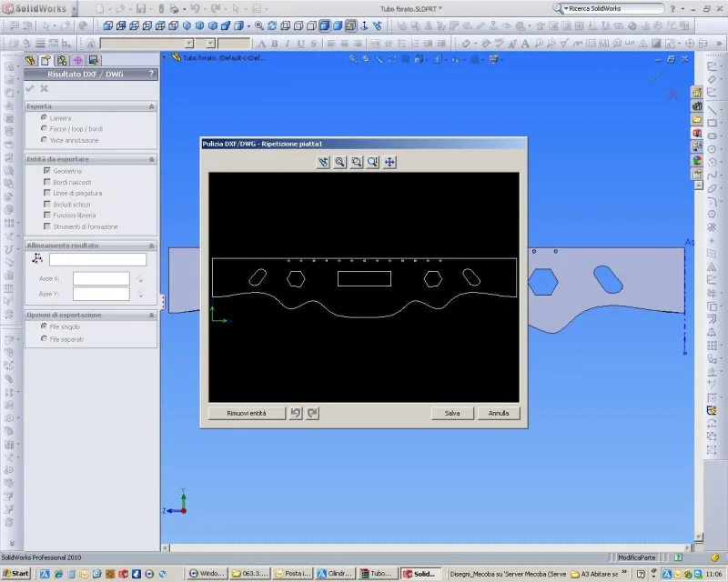Image resolution: width=728 pixels, height=582 pixels.
Task: Enable Bordi nascosti checkbox
Action: [x=47, y=182]
